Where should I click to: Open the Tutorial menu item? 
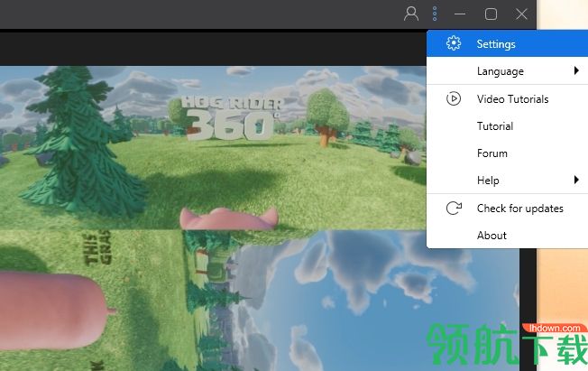pyautogui.click(x=508, y=126)
